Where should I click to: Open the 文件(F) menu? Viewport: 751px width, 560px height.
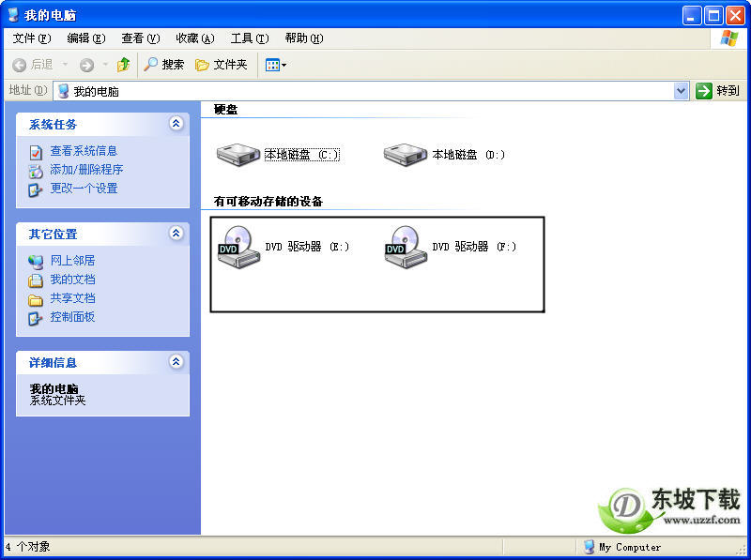point(32,38)
